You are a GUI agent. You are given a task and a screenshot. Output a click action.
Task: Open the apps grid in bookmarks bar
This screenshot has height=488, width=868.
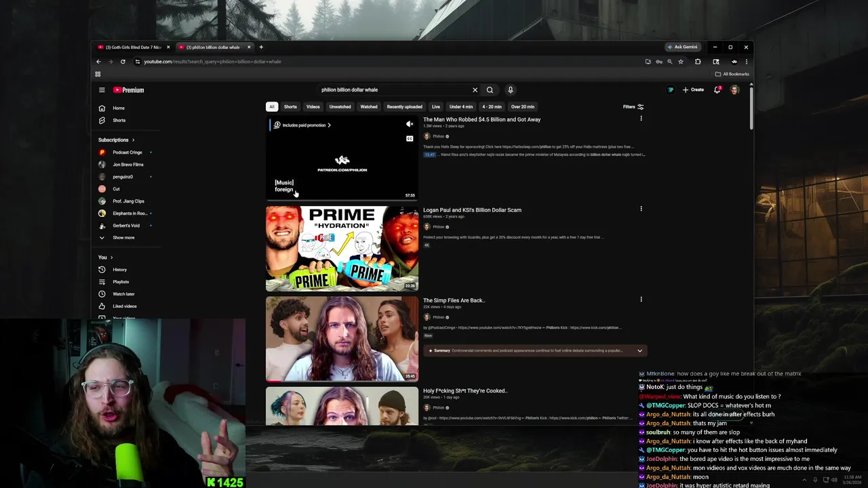pos(98,74)
